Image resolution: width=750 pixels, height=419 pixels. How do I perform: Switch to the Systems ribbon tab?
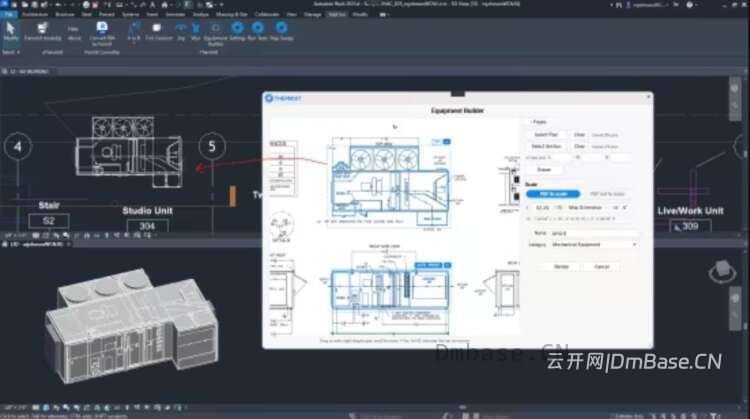[x=130, y=14]
